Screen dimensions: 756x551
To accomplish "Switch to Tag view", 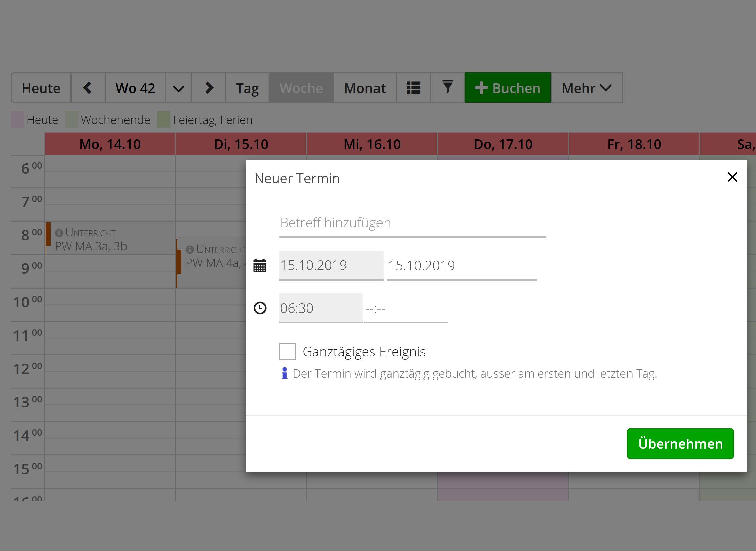I will tap(247, 88).
